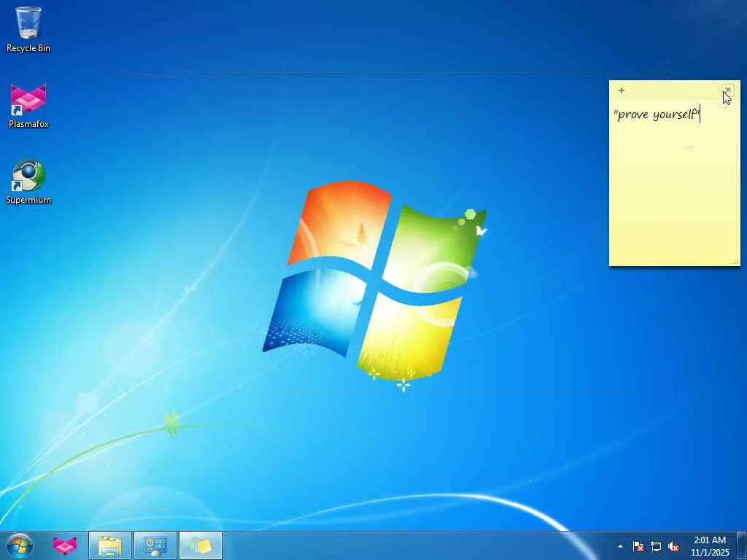
Task: Click the muted volume speaker icon
Action: point(673,547)
